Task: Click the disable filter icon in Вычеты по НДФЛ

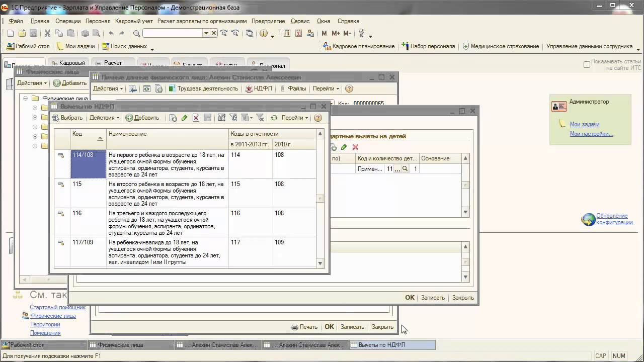Action: pos(260,118)
